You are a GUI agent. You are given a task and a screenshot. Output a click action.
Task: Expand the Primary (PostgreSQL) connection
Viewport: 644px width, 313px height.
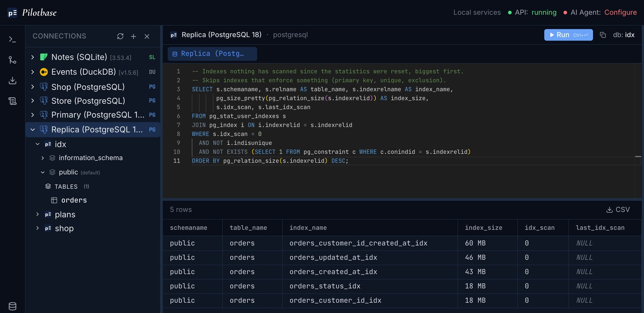pos(33,115)
